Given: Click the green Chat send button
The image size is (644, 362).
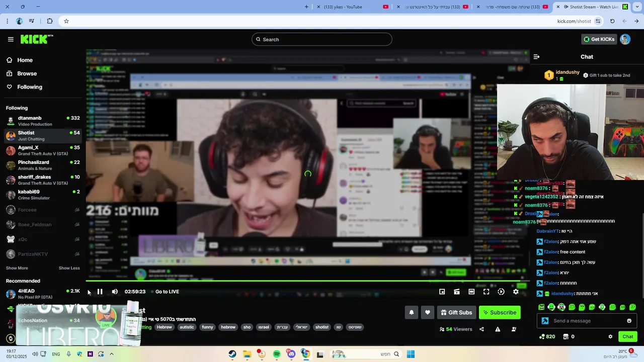Looking at the screenshot, I should 628,336.
